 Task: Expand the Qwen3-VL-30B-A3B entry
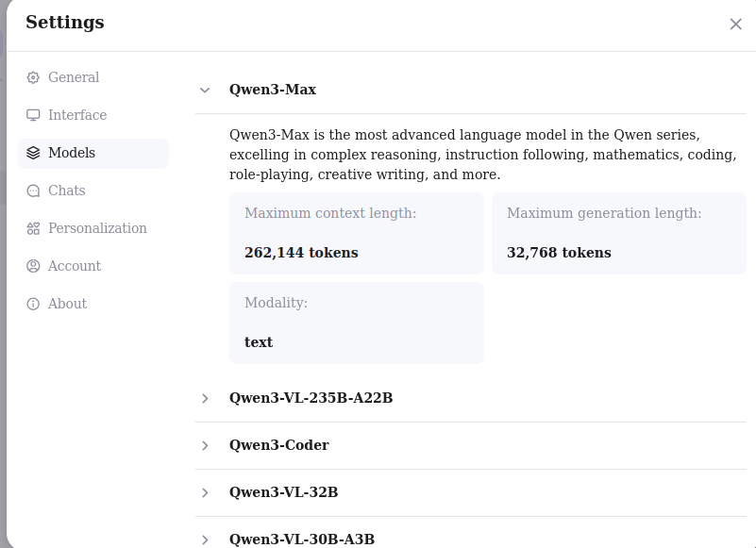click(205, 540)
